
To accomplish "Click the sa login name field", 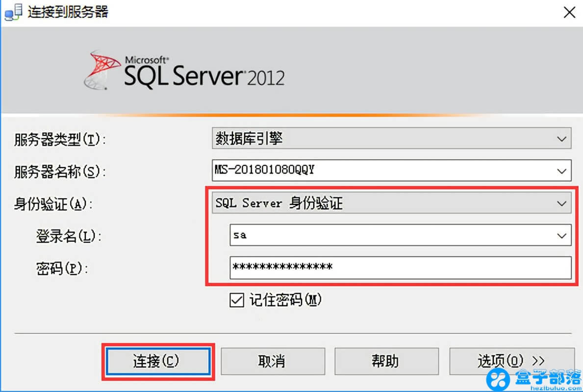I will (x=343, y=235).
